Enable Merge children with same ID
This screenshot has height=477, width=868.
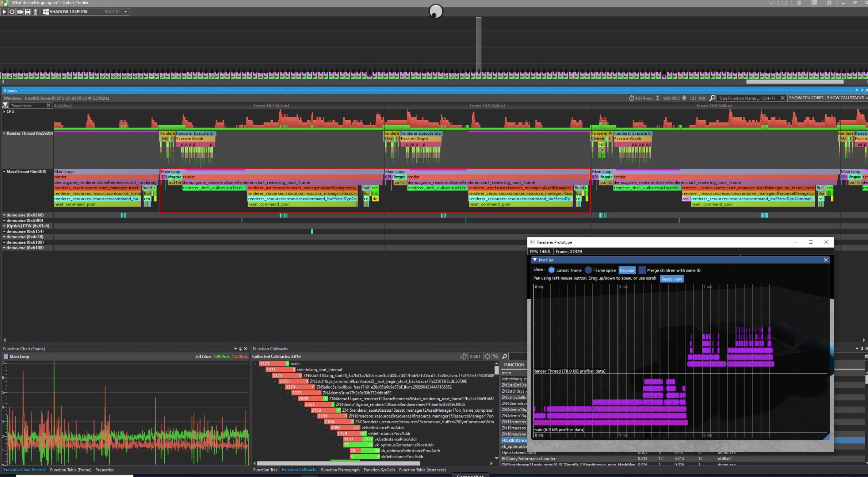point(642,270)
